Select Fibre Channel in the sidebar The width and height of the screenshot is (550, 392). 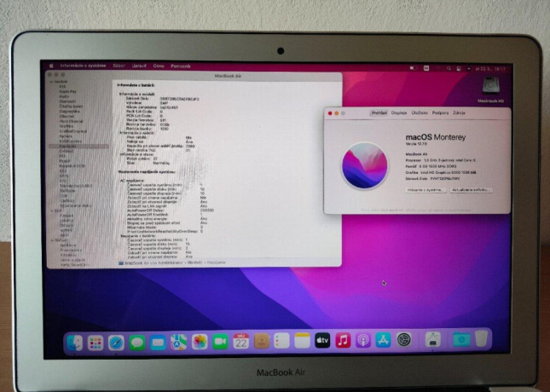pos(71,121)
